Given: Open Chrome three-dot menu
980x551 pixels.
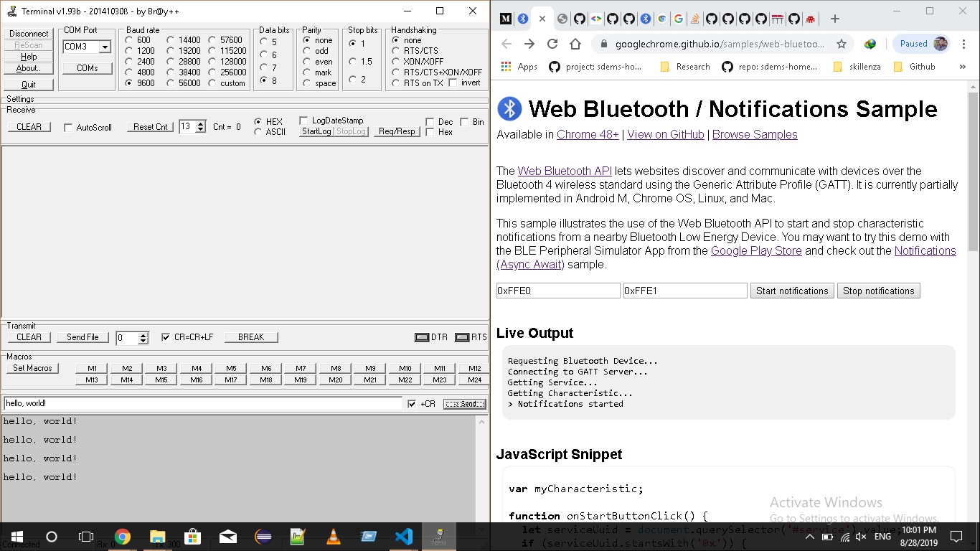Looking at the screenshot, I should click(965, 44).
